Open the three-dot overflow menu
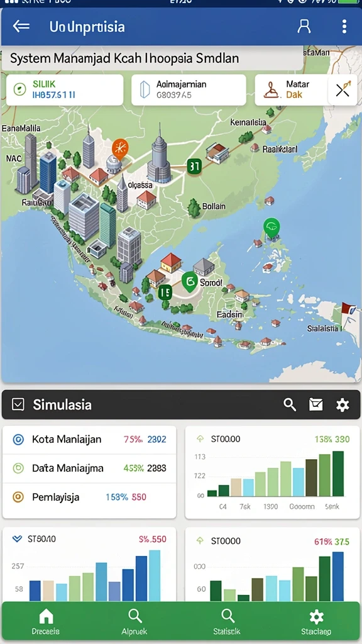This screenshot has height=644, width=362. click(x=344, y=26)
